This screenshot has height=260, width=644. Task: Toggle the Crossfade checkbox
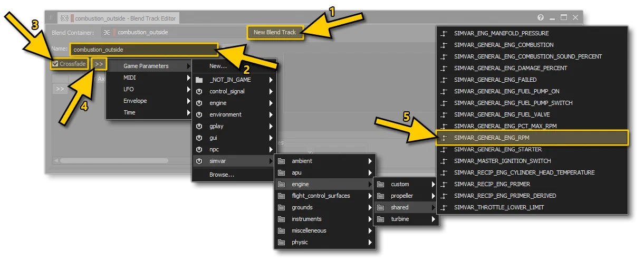55,64
